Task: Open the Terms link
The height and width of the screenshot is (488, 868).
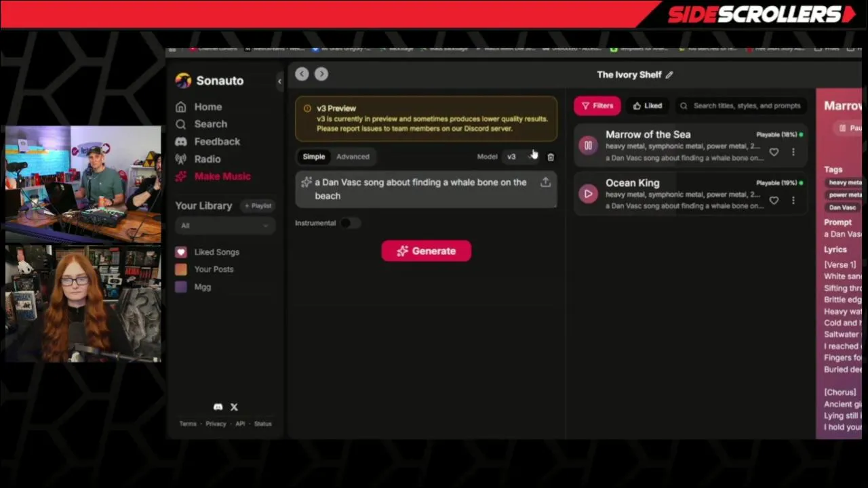Action: (188, 424)
